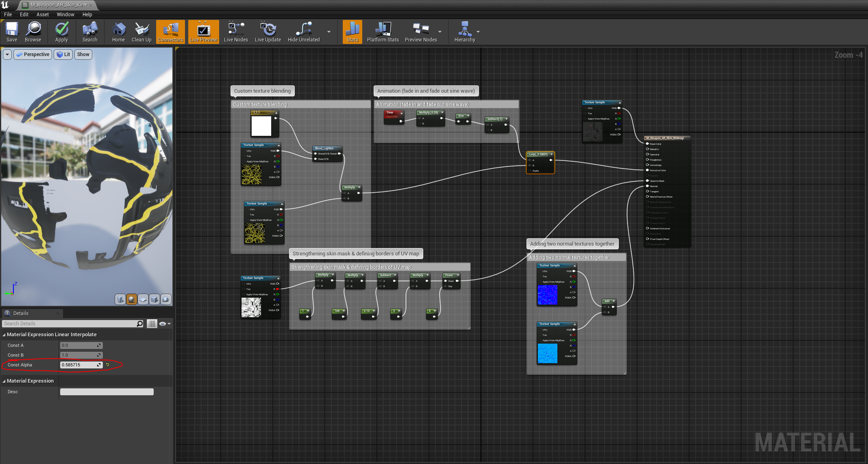Click the Lit view mode button
868x464 pixels.
(x=63, y=54)
